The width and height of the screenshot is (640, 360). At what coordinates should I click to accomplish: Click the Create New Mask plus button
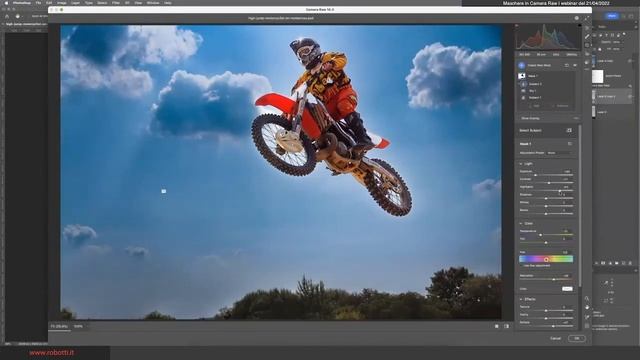click(x=521, y=65)
